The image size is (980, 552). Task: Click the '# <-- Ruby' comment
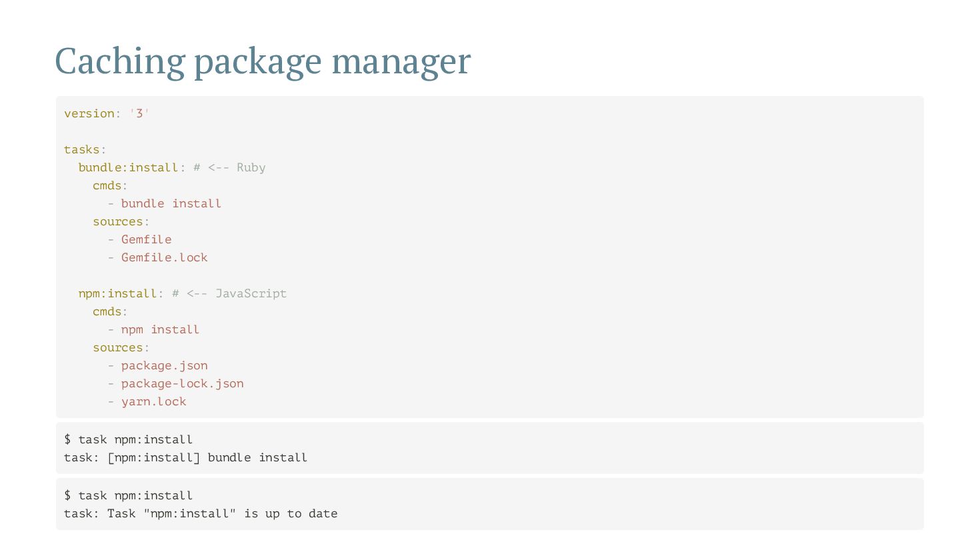click(229, 167)
